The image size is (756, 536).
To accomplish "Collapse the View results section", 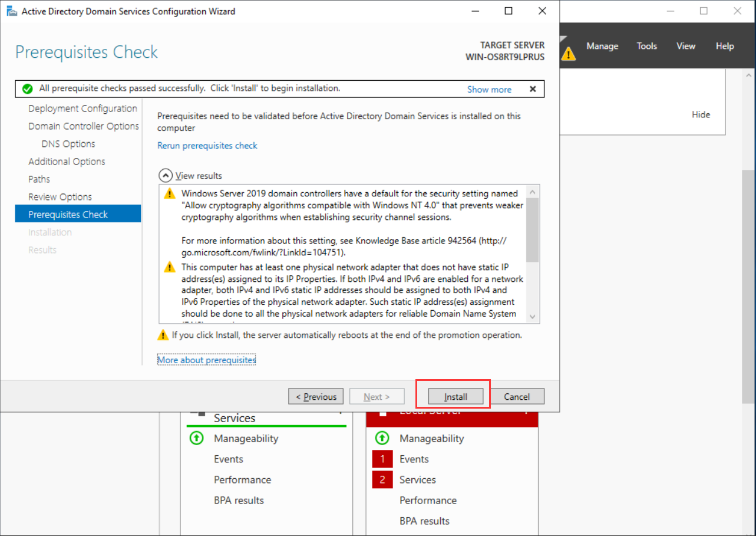I will [x=166, y=176].
